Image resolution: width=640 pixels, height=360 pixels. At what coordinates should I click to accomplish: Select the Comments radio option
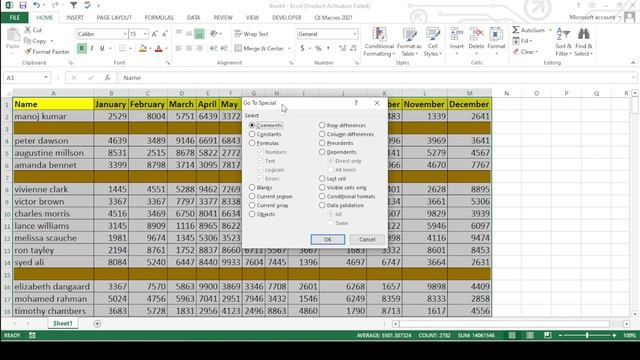point(252,125)
